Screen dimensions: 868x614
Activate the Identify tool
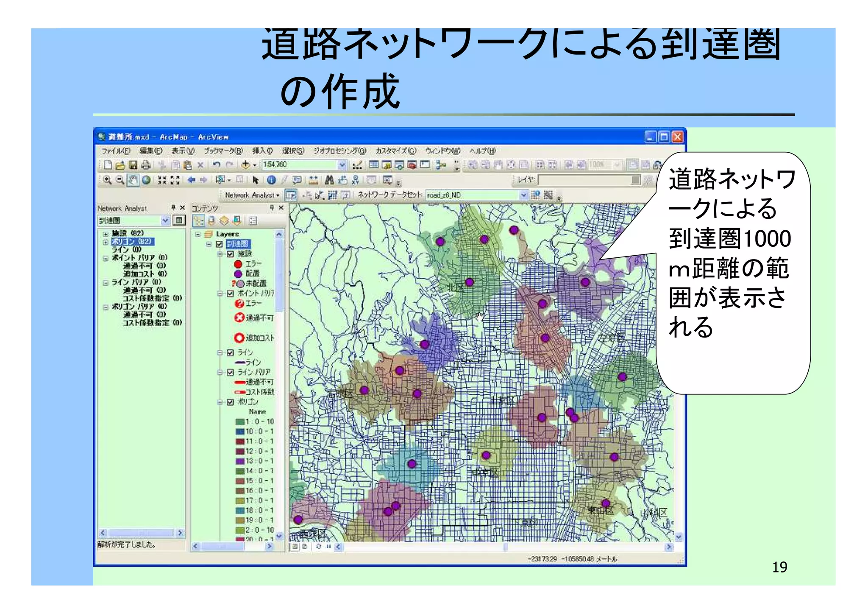click(x=271, y=180)
